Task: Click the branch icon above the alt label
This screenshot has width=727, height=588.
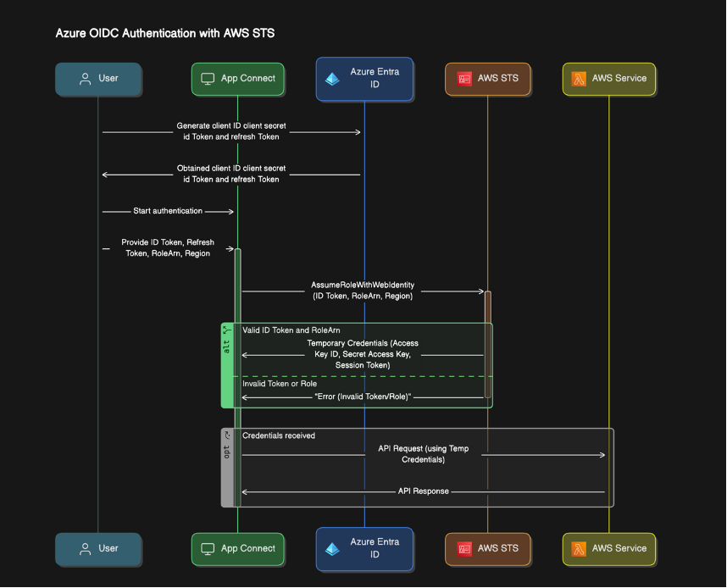Action: click(227, 330)
